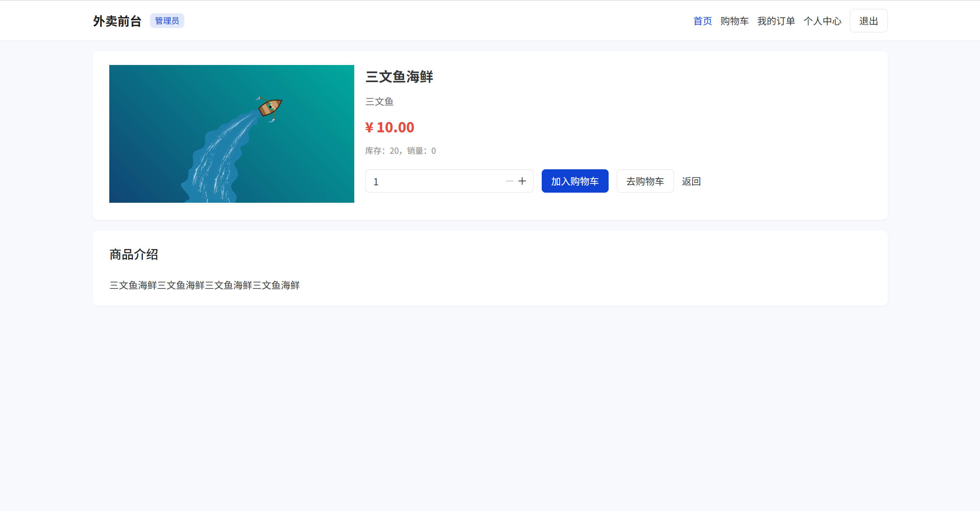Click the 返回 link
Image resolution: width=980 pixels, height=511 pixels.
point(691,181)
